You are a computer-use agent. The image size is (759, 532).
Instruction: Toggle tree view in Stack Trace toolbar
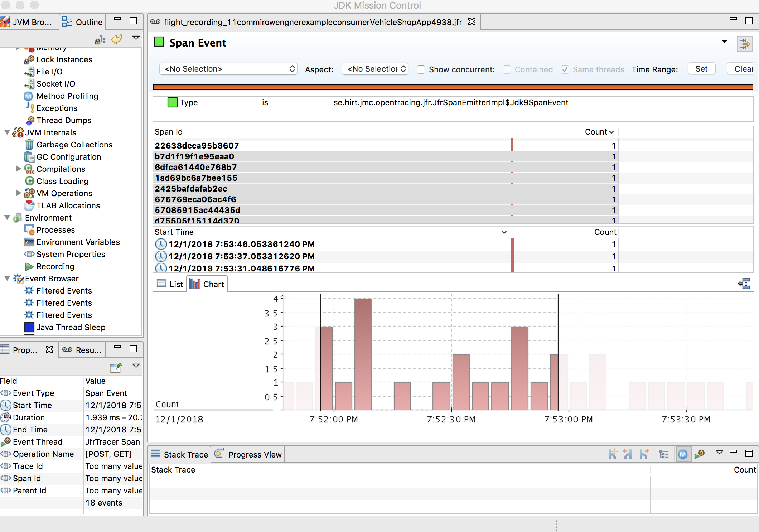pos(664,454)
